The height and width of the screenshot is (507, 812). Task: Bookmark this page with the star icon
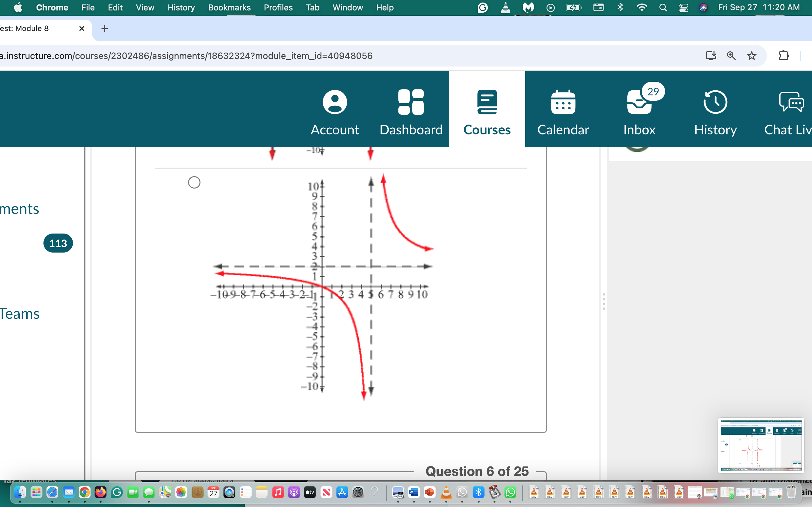(x=752, y=56)
